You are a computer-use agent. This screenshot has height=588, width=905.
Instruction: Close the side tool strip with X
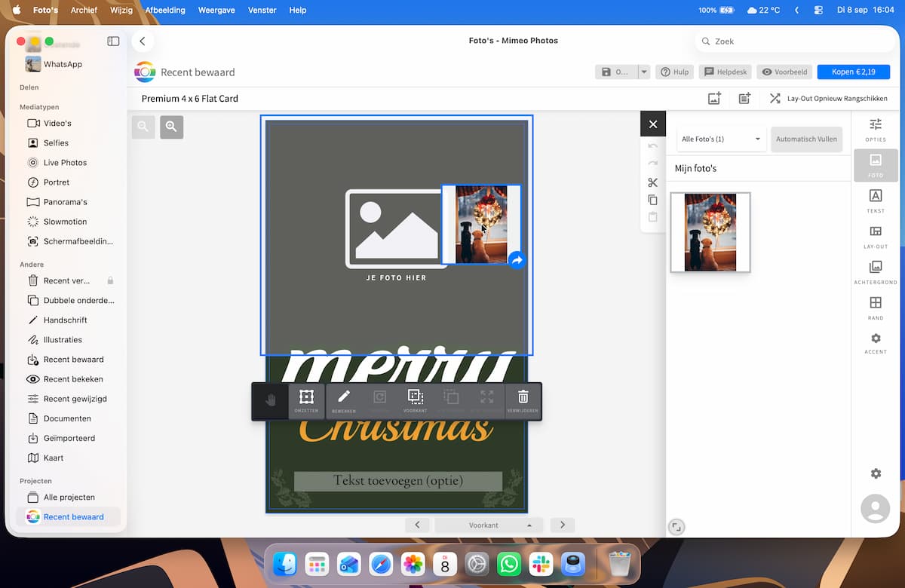[x=653, y=124]
